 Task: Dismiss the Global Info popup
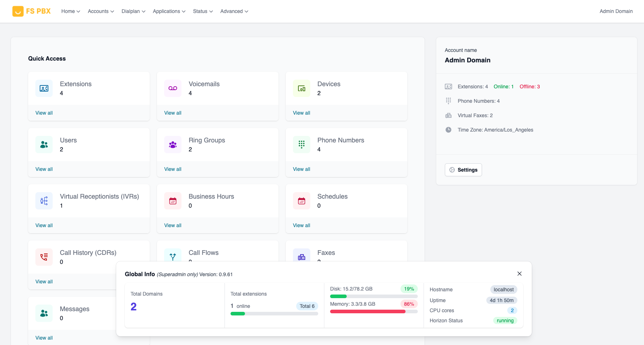pos(520,274)
